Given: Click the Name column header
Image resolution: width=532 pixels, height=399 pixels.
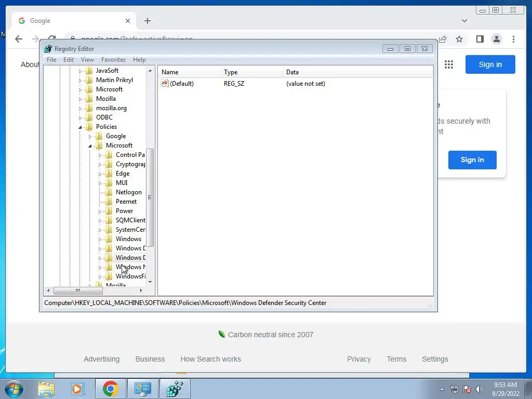Looking at the screenshot, I should 189,72.
